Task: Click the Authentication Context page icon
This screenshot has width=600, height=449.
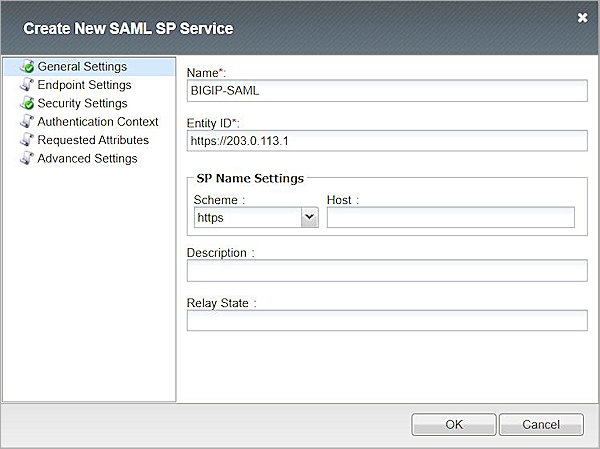Action: (x=26, y=122)
